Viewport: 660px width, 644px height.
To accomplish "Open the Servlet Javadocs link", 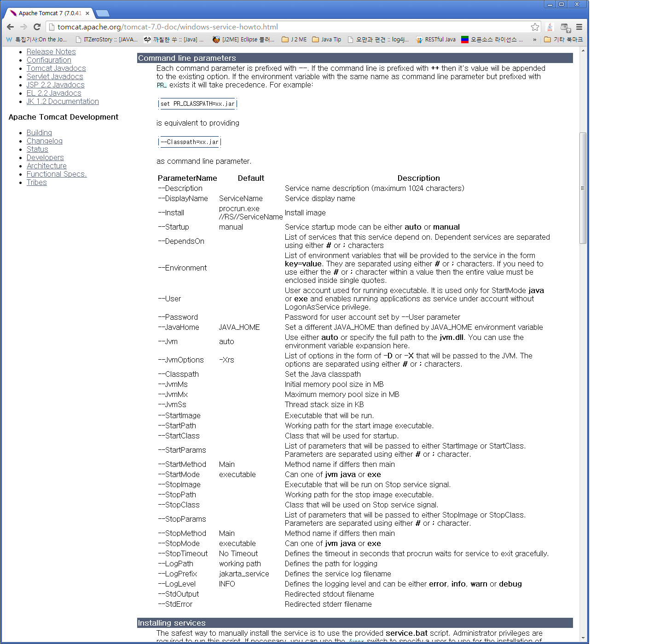I will (x=55, y=76).
